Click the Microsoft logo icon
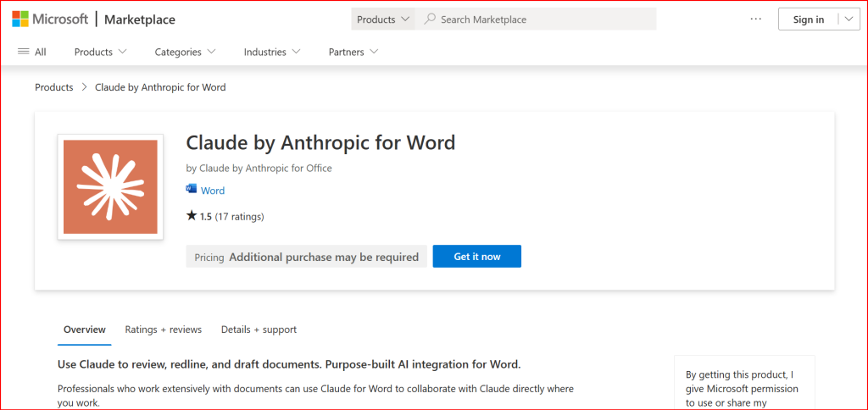868x410 pixels. tap(19, 19)
